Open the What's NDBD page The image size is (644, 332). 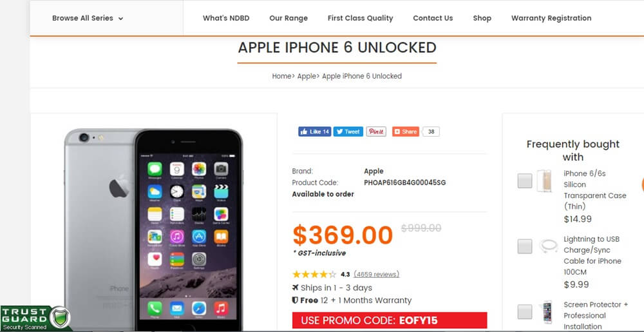click(226, 18)
